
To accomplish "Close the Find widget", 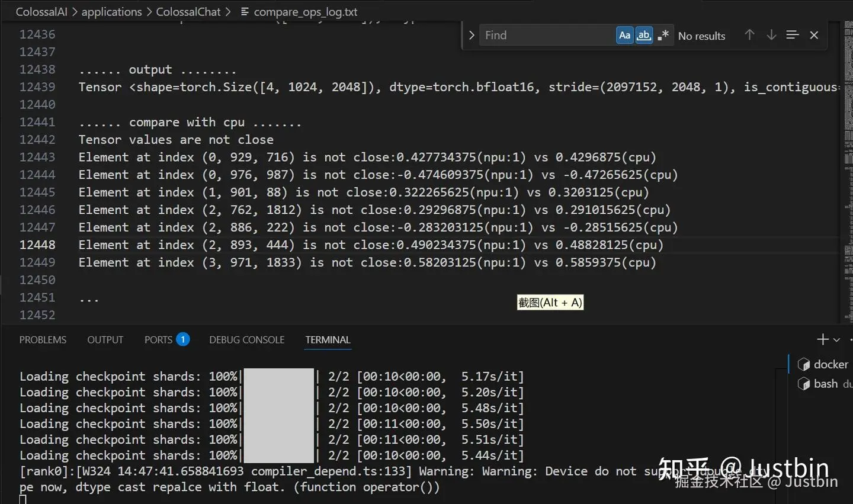I will coord(814,35).
